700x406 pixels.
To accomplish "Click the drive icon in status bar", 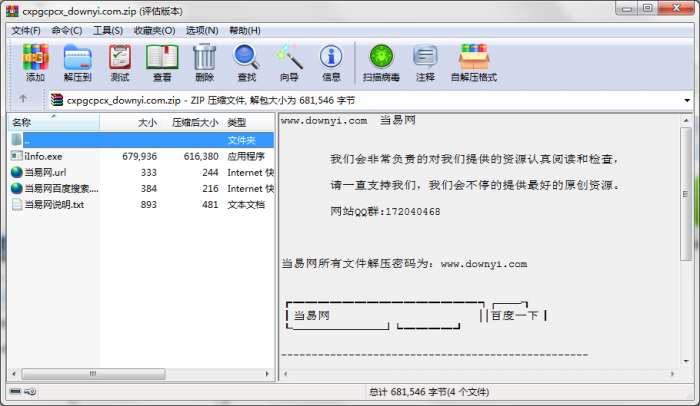I will (15, 391).
